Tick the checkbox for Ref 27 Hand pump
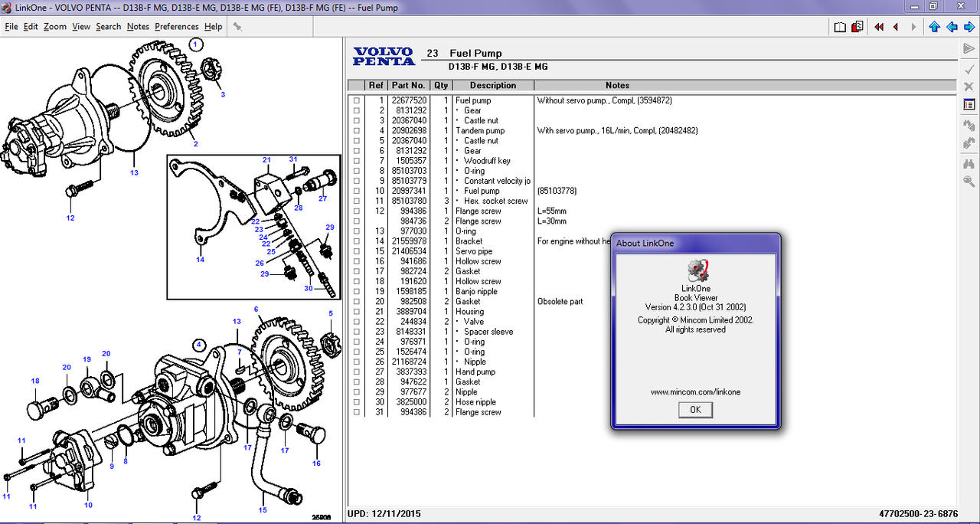Viewport: 980px width, 524px height. [356, 372]
